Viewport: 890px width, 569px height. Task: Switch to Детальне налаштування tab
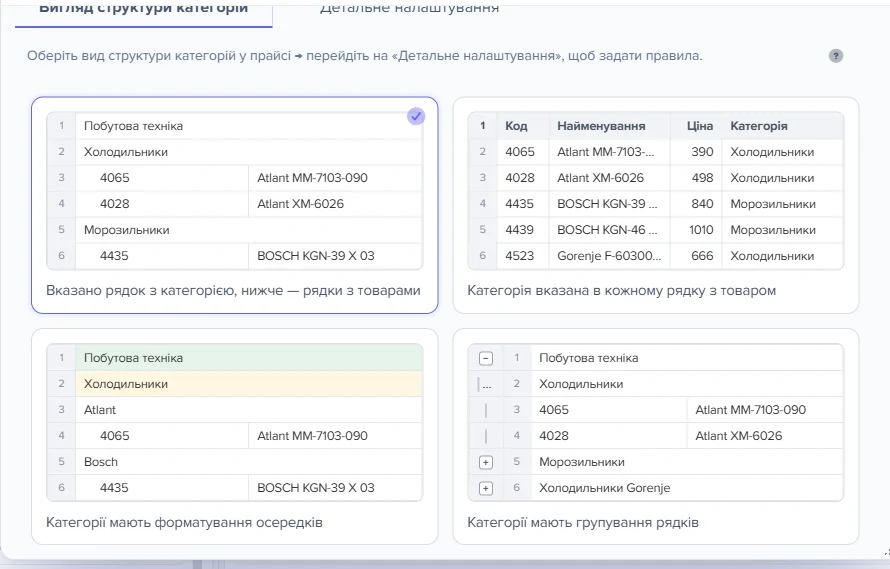(409, 8)
